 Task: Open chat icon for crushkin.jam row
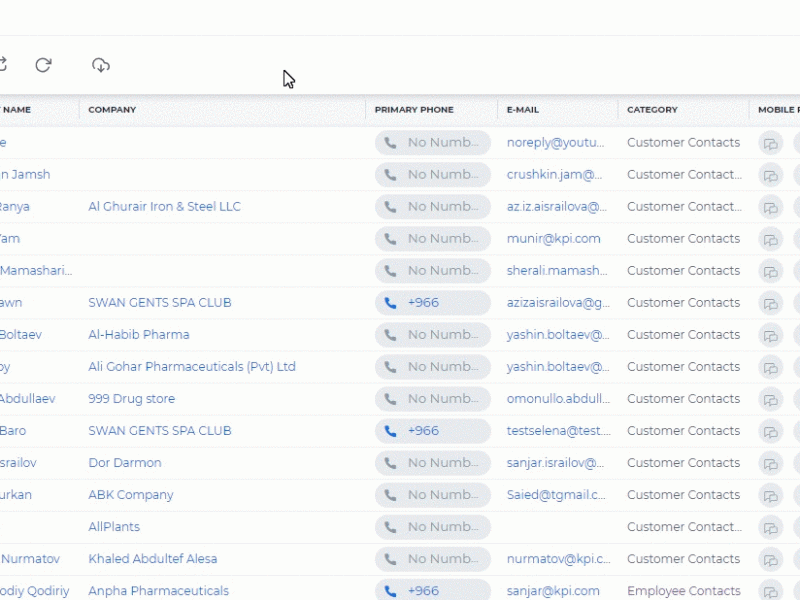(770, 176)
